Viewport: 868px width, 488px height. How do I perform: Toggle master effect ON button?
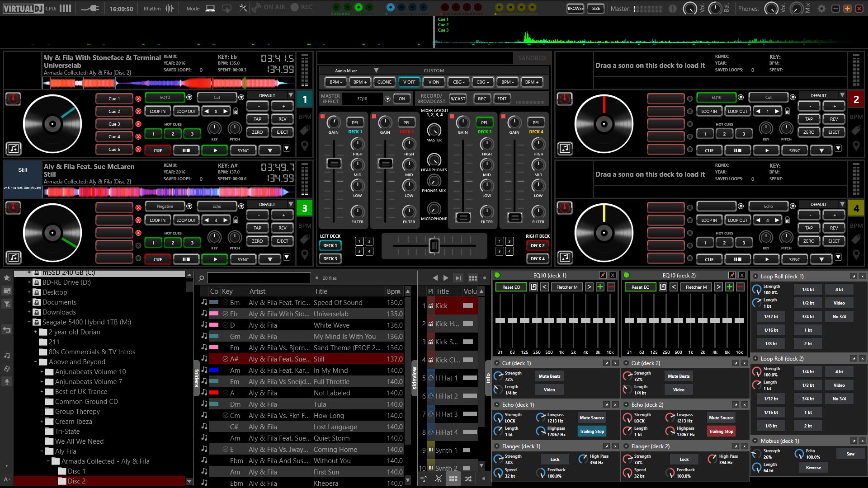[401, 99]
